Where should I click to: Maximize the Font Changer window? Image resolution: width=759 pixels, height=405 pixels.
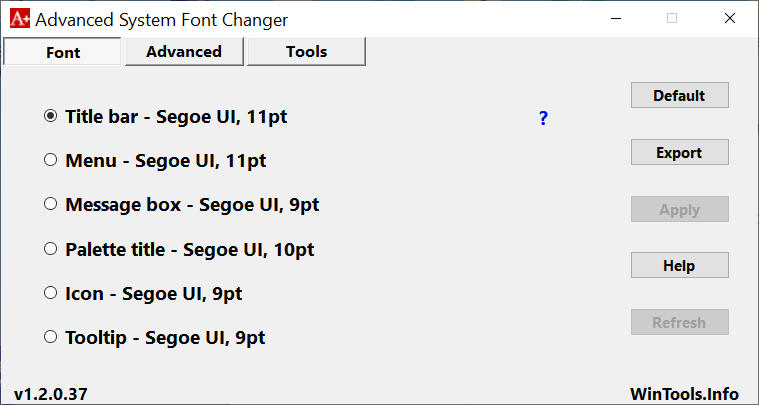point(672,18)
